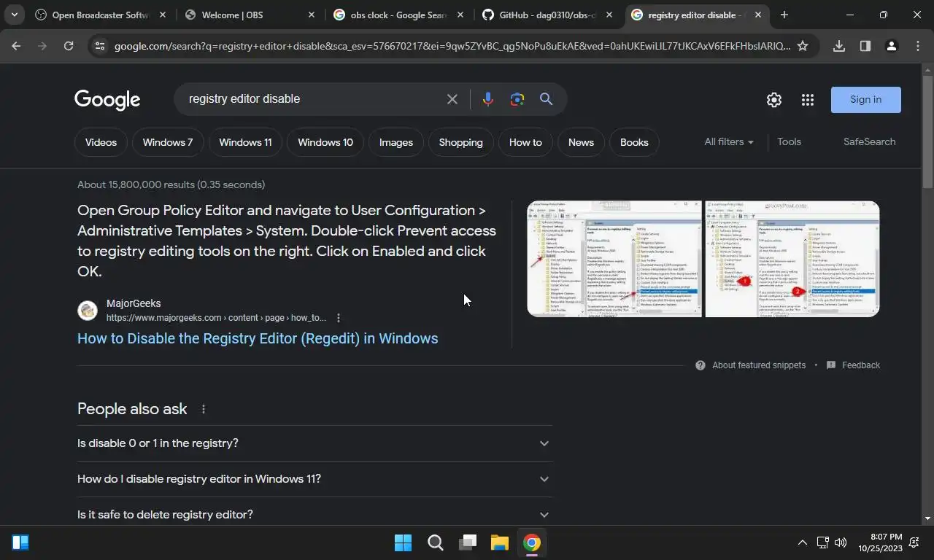Click Chrome icon in taskbar

pos(531,542)
